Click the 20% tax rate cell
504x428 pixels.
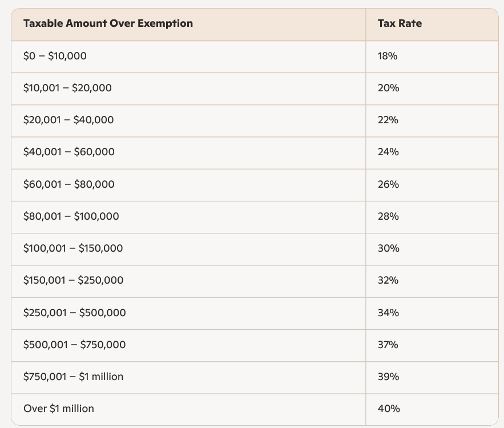click(x=388, y=88)
